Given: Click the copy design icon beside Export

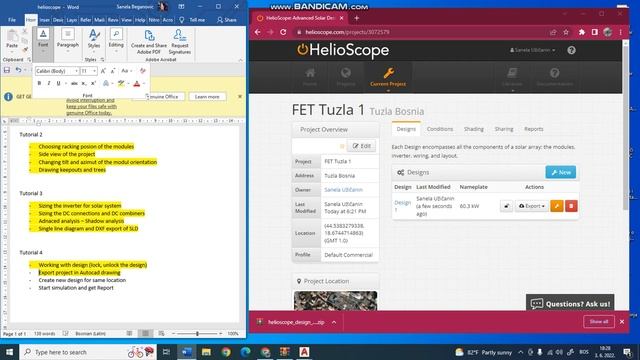Looking at the screenshot, I should (x=506, y=206).
